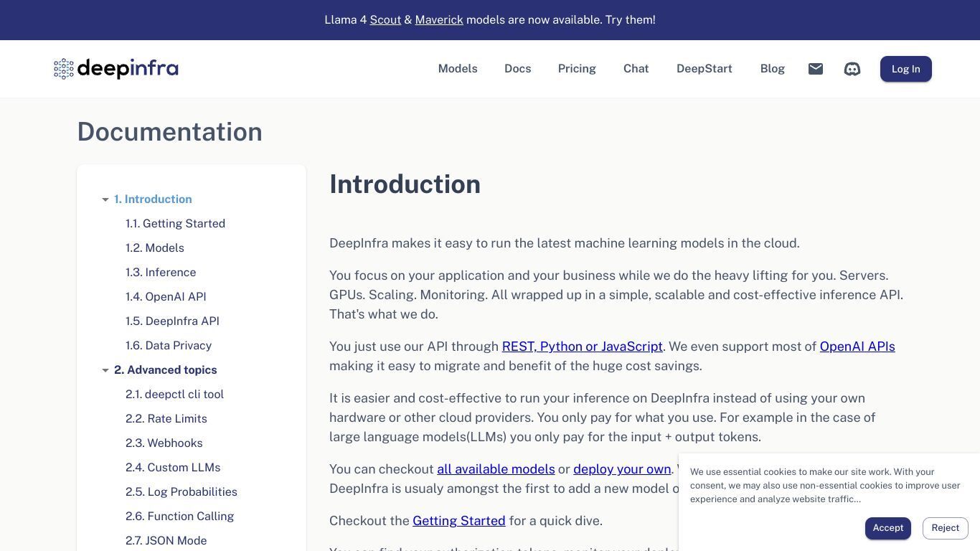
Task: Select 2.3. Webhooks in sidebar
Action: pyautogui.click(x=164, y=443)
